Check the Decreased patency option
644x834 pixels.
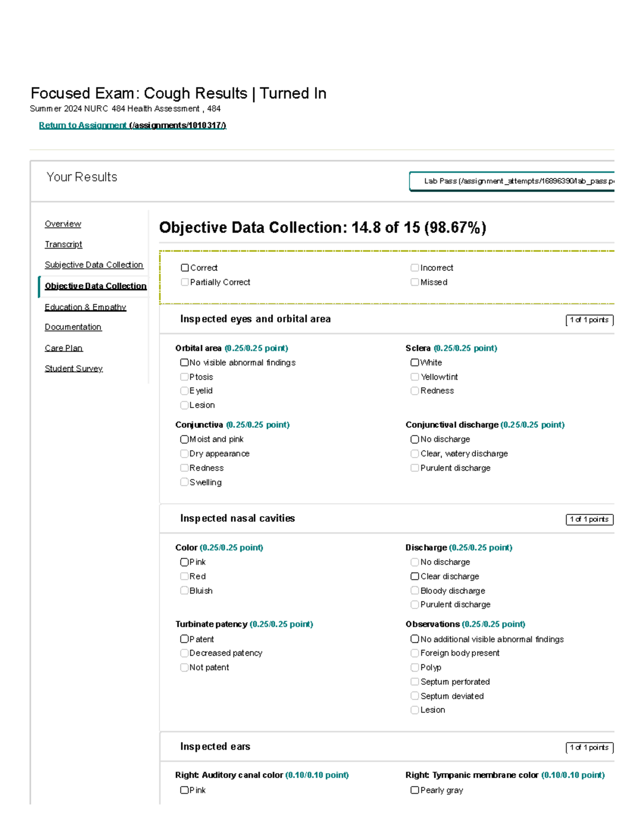click(x=185, y=653)
